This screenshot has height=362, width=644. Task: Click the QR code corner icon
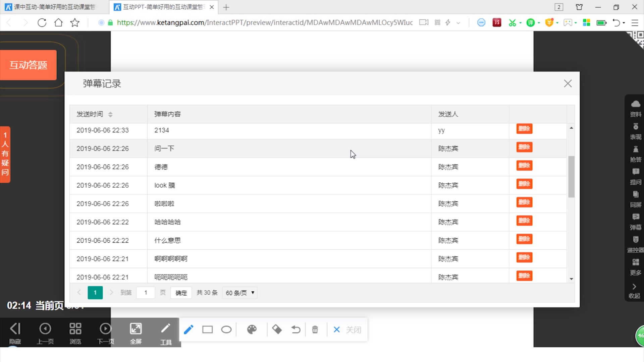coord(636,39)
